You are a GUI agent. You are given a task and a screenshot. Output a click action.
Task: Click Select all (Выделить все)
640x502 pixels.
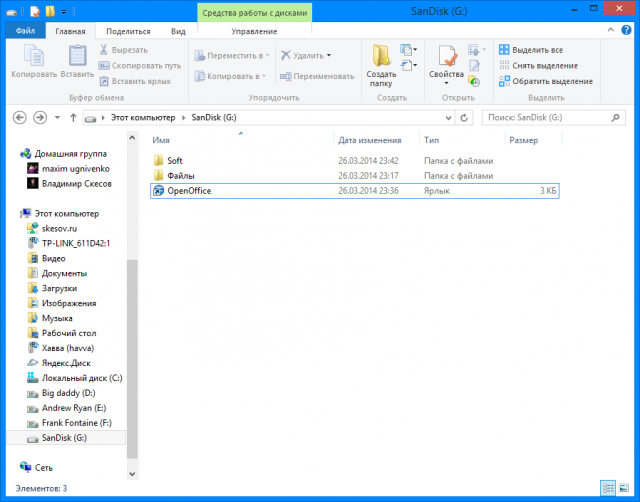(531, 50)
